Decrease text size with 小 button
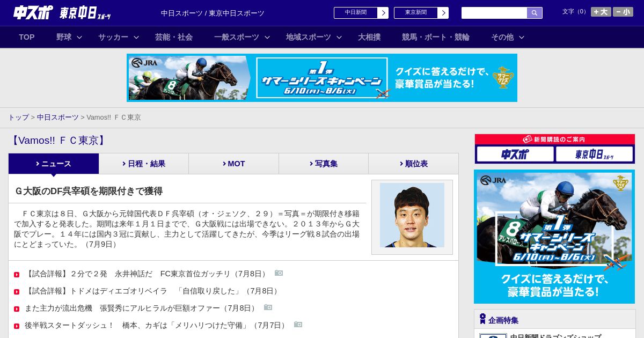 [x=623, y=12]
